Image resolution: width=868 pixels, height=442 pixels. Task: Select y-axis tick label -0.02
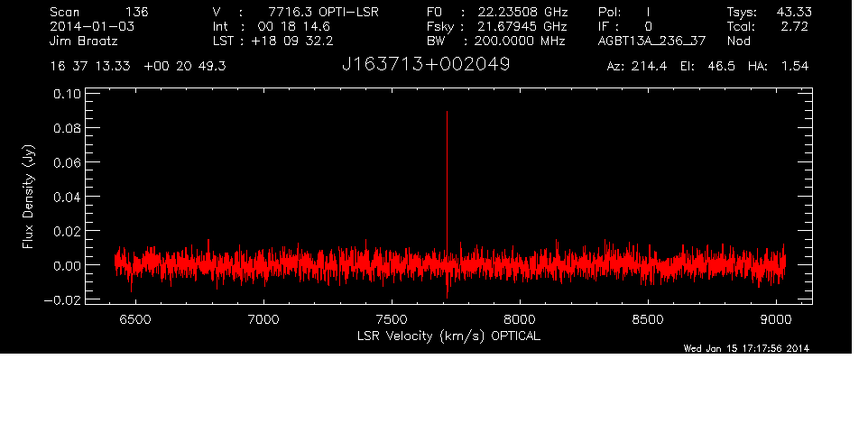pos(62,299)
